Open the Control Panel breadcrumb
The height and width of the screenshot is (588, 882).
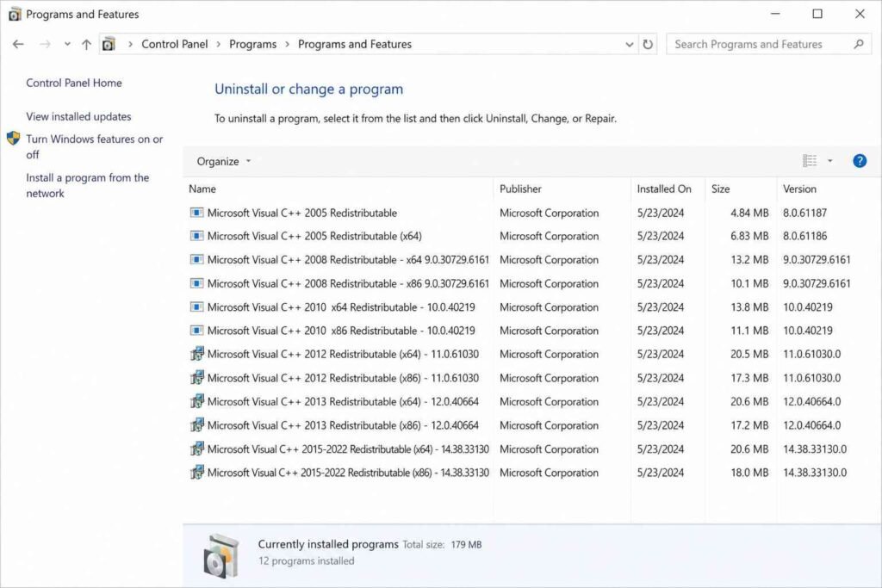tap(174, 45)
